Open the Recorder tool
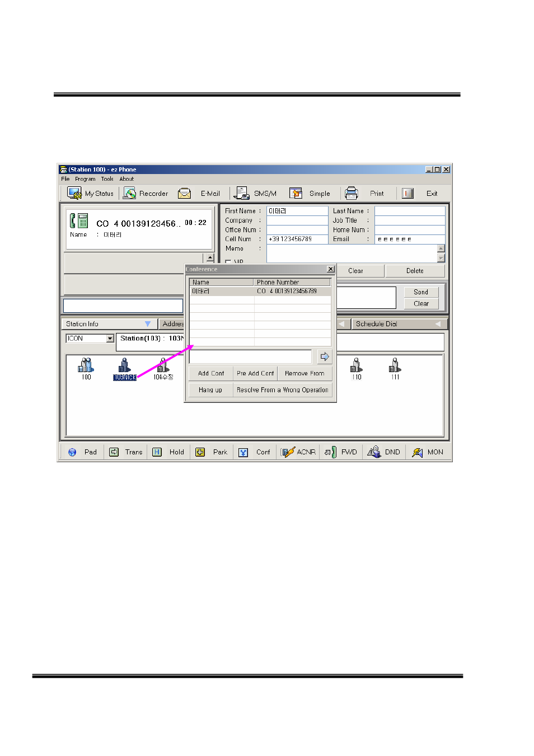The width and height of the screenshot is (534, 756). tap(146, 194)
